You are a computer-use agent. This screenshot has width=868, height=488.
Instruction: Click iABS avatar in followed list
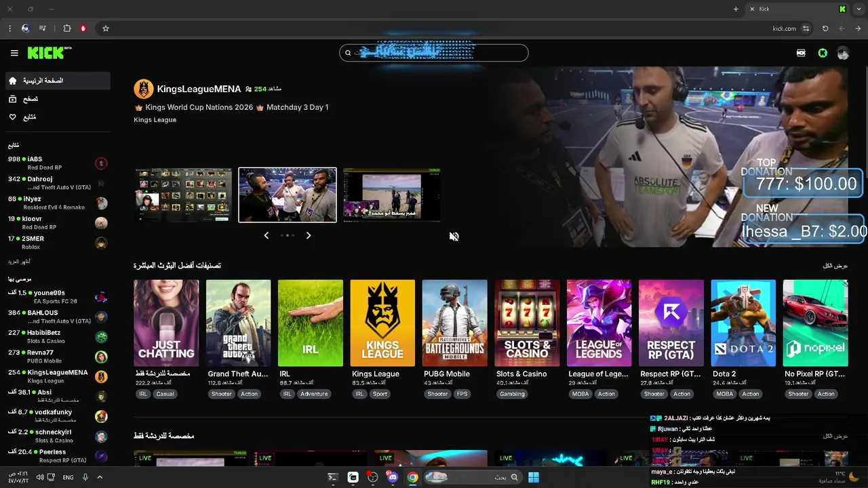tap(101, 163)
